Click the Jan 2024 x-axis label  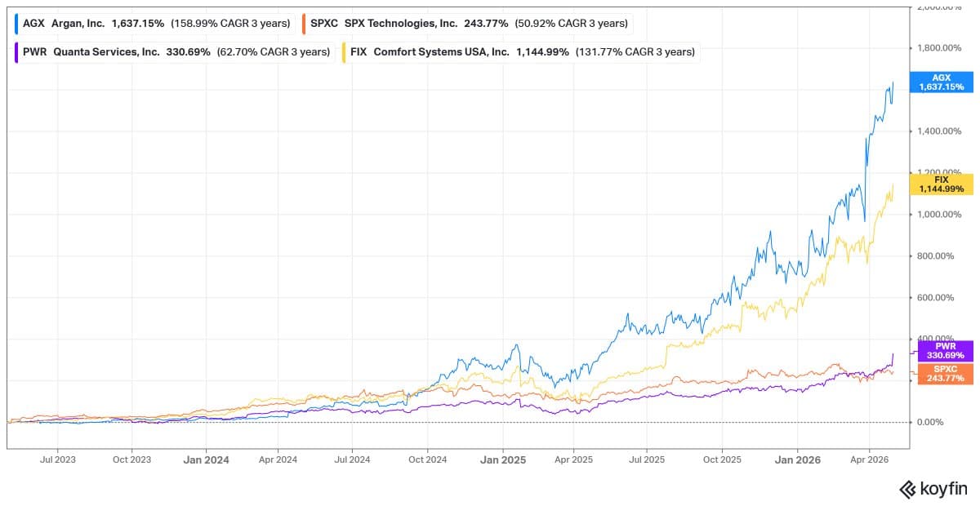pyautogui.click(x=206, y=459)
